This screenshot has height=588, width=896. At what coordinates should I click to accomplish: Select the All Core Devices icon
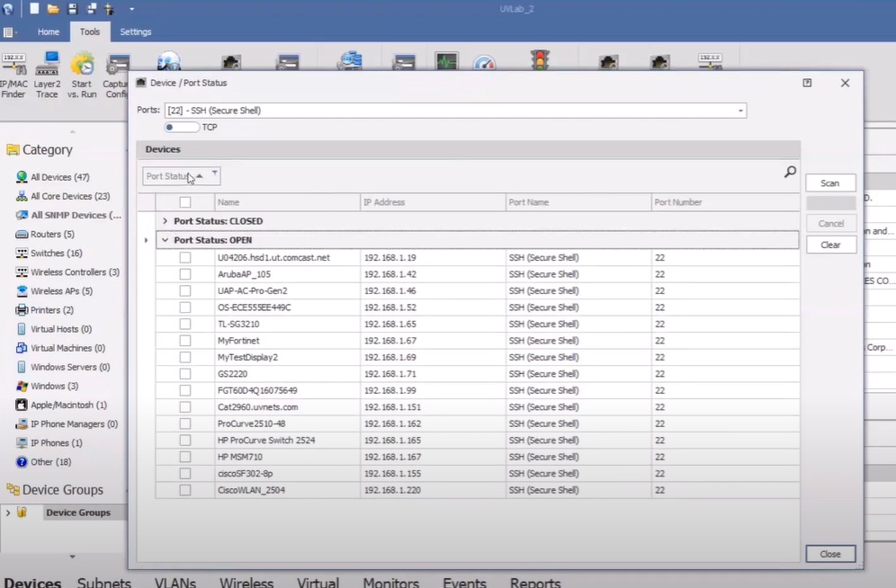tap(22, 196)
